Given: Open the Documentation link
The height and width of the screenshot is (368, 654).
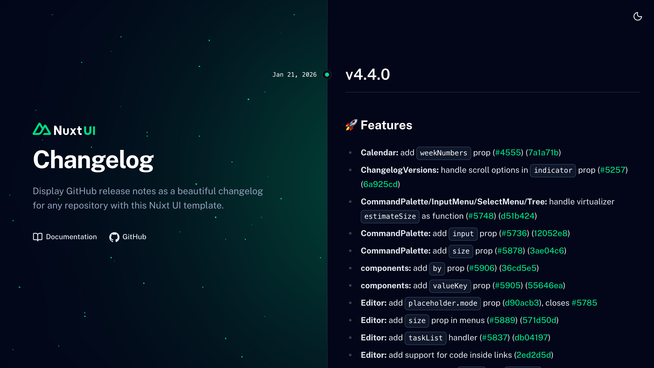Looking at the screenshot, I should point(65,237).
